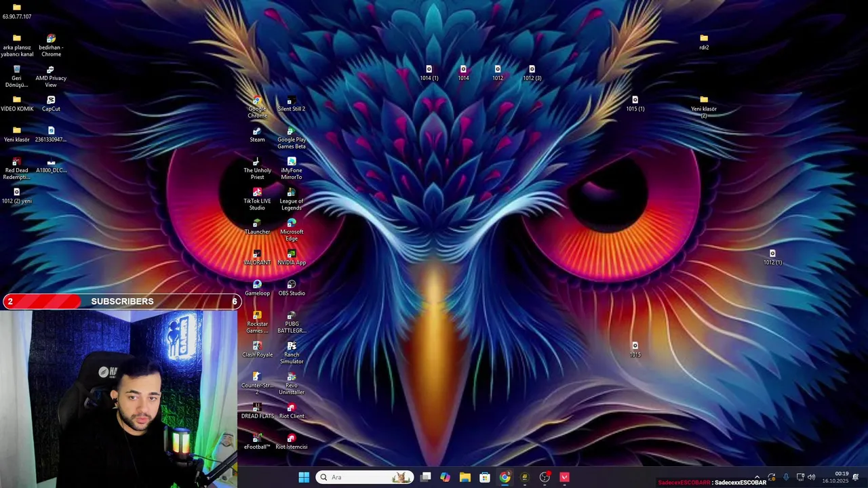Select file named exactly 1014
The height and width of the screenshot is (488, 868).
(x=463, y=73)
